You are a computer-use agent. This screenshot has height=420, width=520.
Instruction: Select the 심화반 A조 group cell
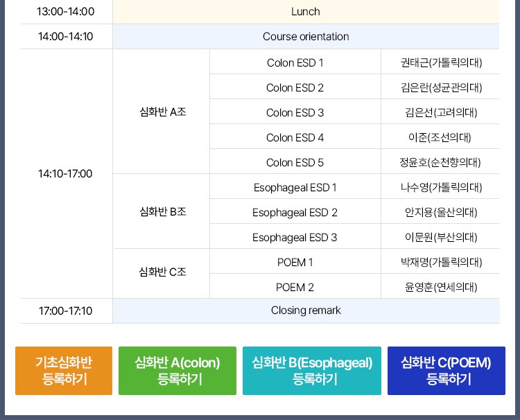click(x=161, y=112)
